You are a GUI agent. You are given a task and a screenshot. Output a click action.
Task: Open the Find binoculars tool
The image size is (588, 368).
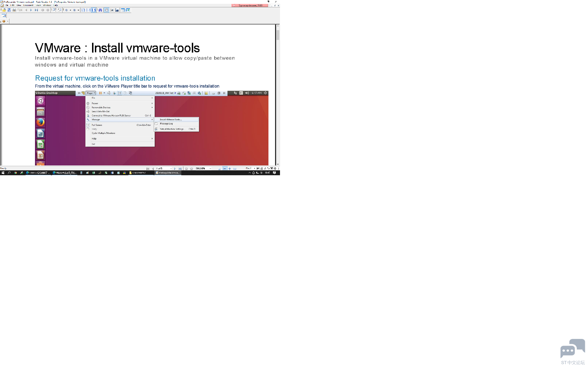point(100,10)
